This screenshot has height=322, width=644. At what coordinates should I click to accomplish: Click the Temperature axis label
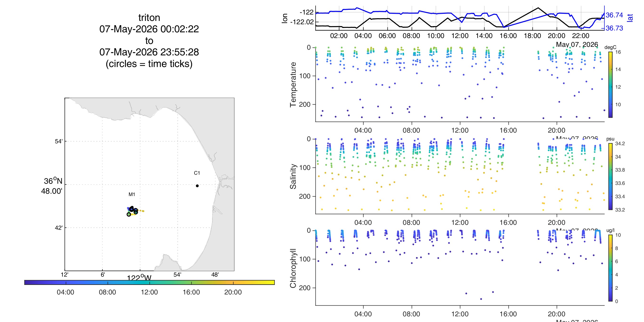pyautogui.click(x=293, y=85)
